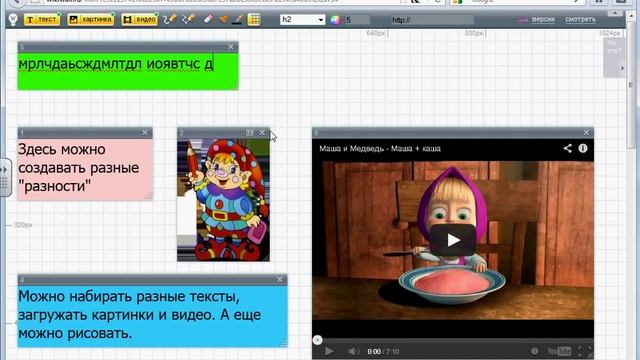Select the line color pencil tool
The image size is (640, 360).
(238, 19)
